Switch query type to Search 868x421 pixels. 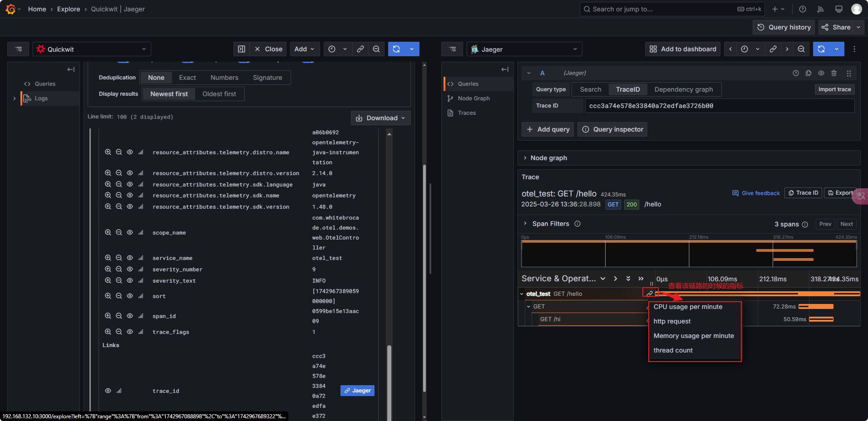pos(591,89)
